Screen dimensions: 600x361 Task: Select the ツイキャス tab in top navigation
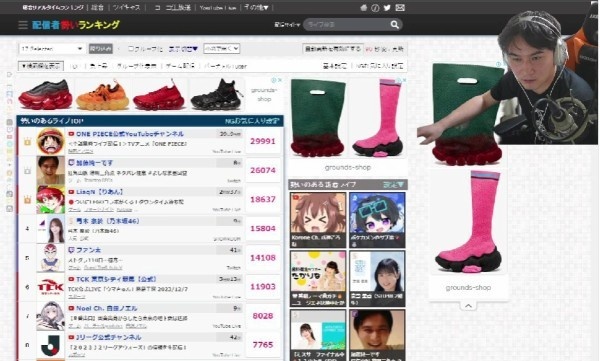coord(127,7)
